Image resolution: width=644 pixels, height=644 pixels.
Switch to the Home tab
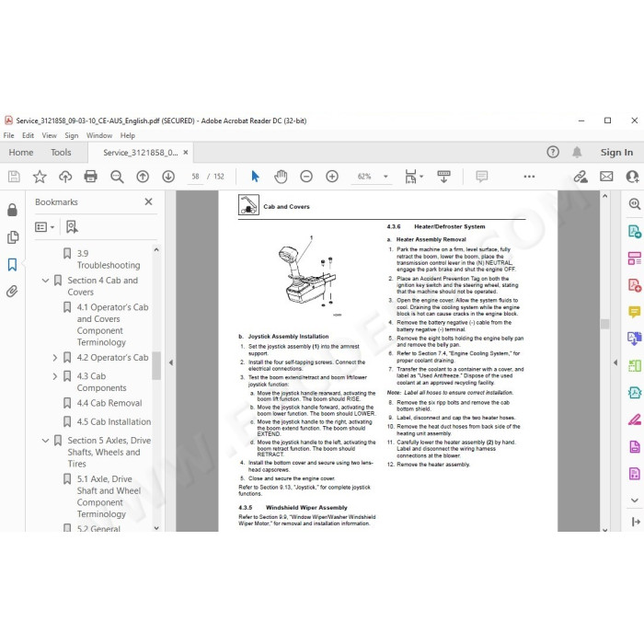(21, 153)
